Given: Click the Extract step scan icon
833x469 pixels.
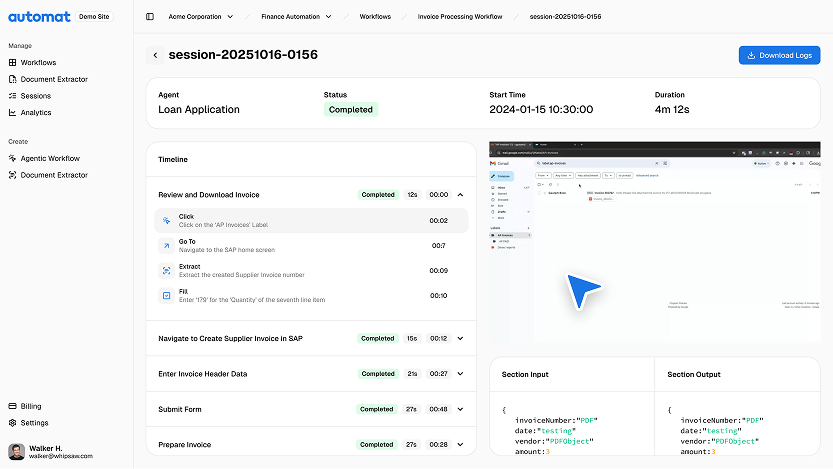Looking at the screenshot, I should (x=166, y=270).
